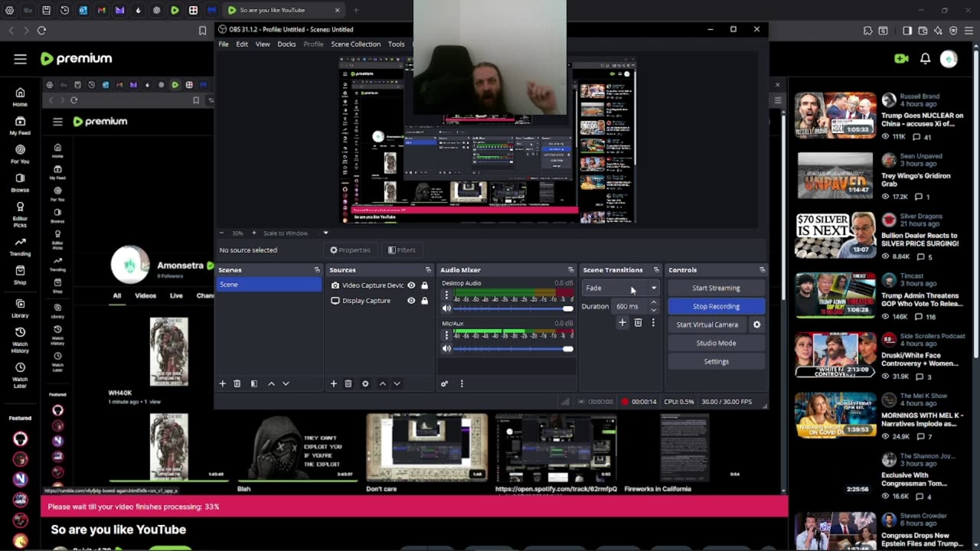Open Desktop Audio three-dot options
980x551 pixels.
click(x=446, y=295)
